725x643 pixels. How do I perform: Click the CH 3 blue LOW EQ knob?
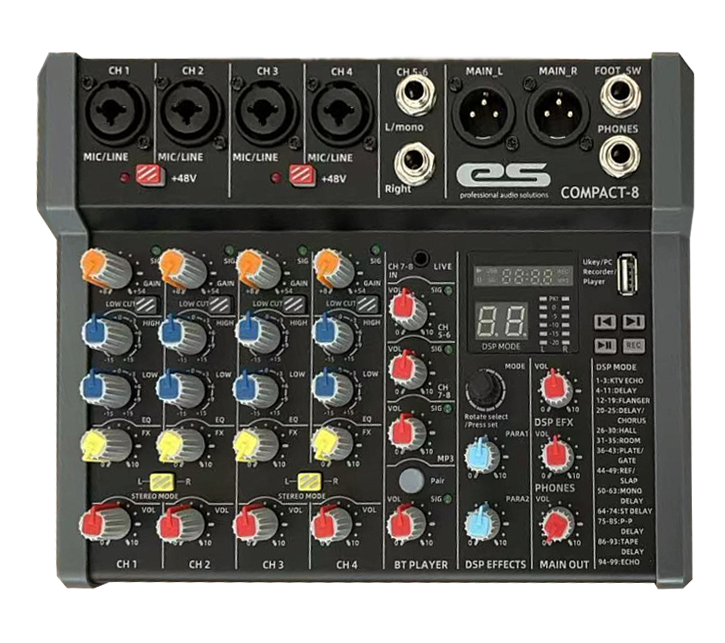click(257, 389)
